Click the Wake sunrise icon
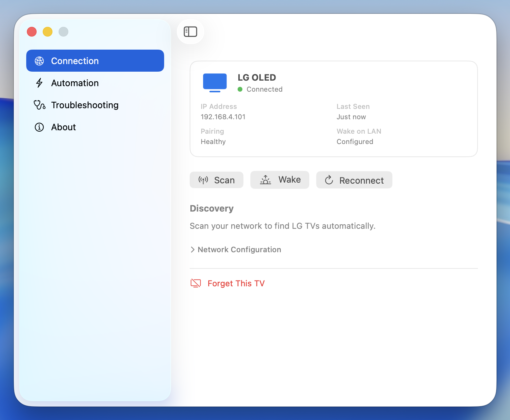 click(266, 180)
